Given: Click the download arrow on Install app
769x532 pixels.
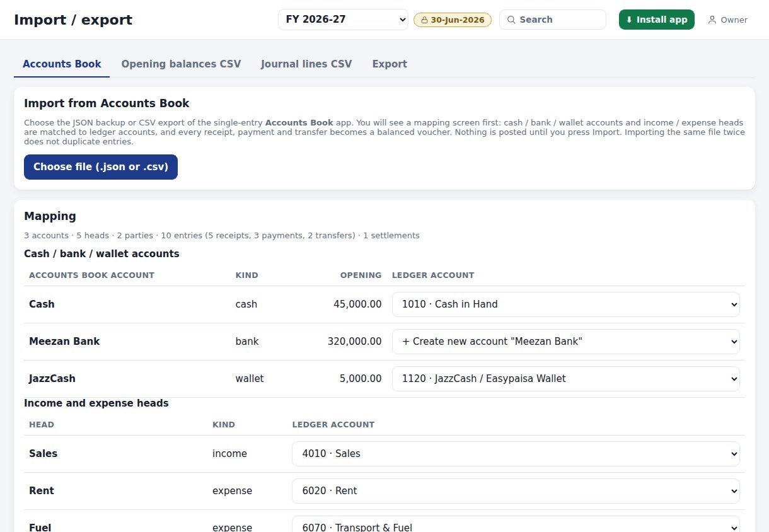Looking at the screenshot, I should click(x=629, y=20).
